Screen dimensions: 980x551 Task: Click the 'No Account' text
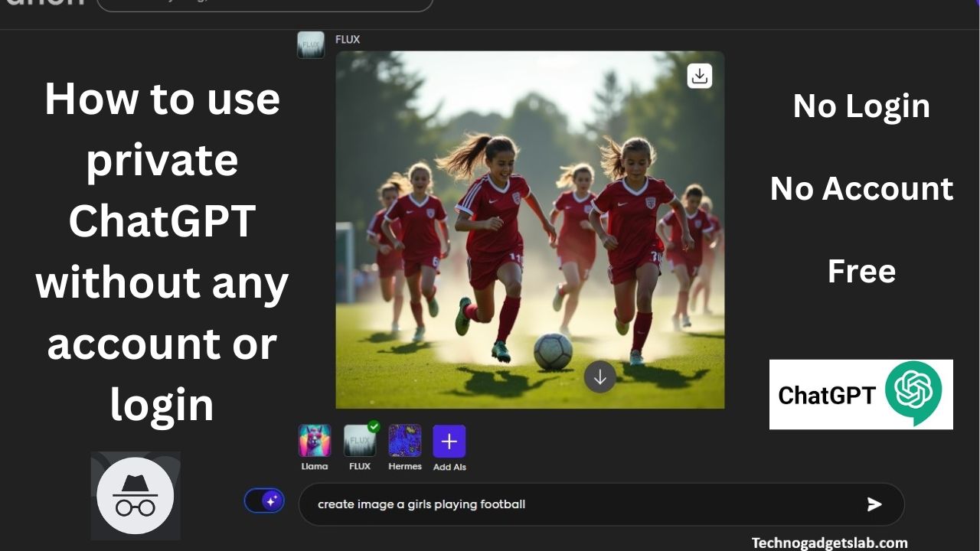click(x=862, y=188)
